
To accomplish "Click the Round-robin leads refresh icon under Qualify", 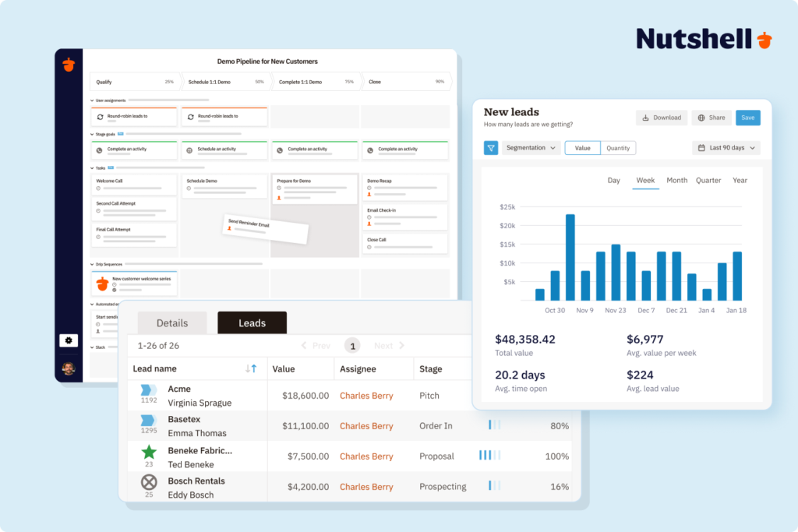I will 101,117.
